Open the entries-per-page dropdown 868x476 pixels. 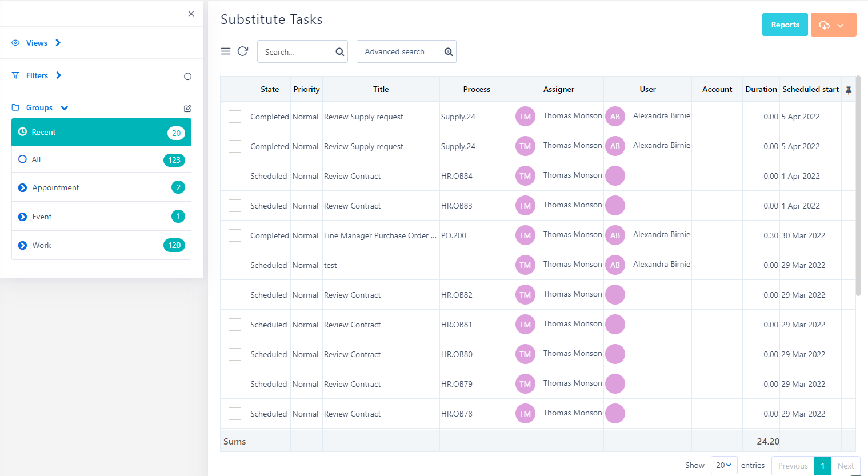tap(723, 465)
